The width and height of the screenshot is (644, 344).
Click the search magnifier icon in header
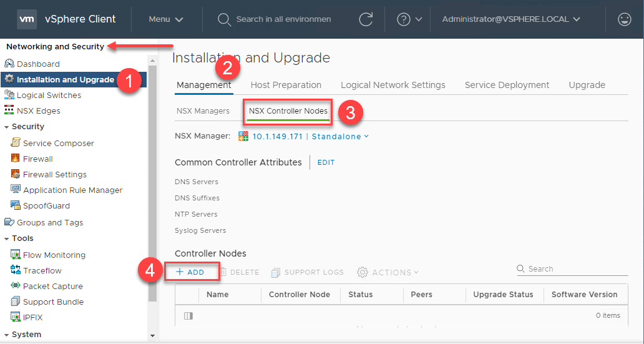[x=224, y=19]
